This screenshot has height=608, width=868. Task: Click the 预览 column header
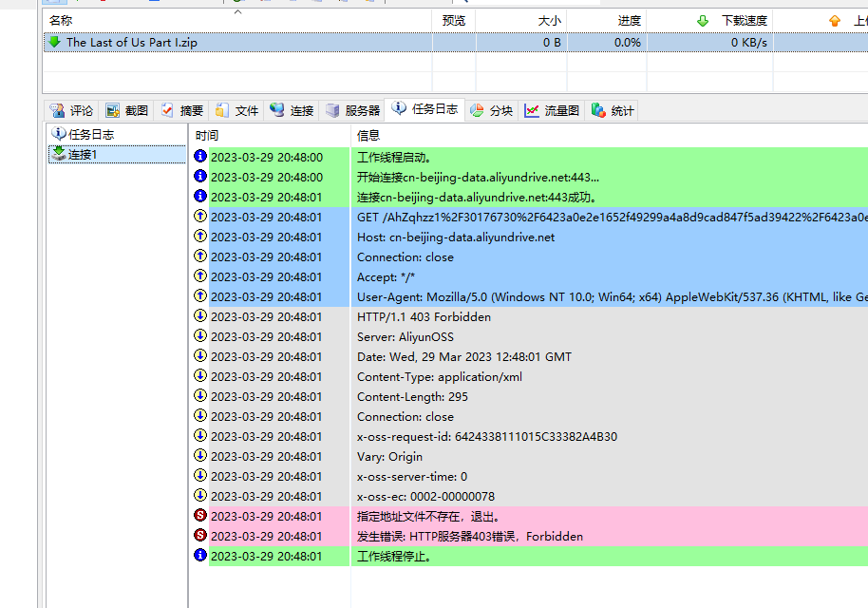pyautogui.click(x=454, y=21)
